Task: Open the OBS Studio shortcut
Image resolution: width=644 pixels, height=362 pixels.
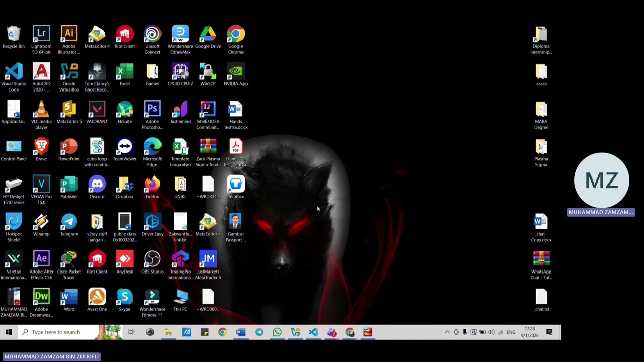Action: (152, 263)
